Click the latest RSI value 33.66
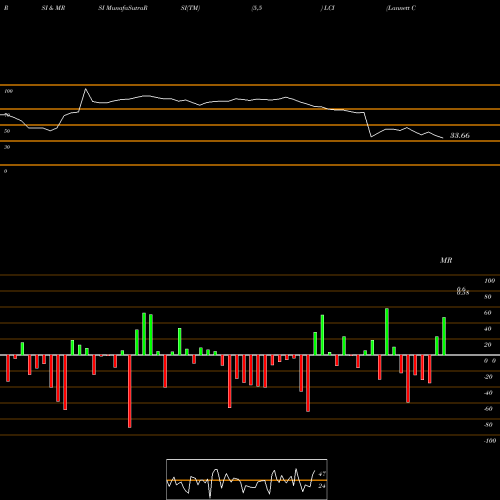The height and width of the screenshot is (500, 500). click(460, 135)
